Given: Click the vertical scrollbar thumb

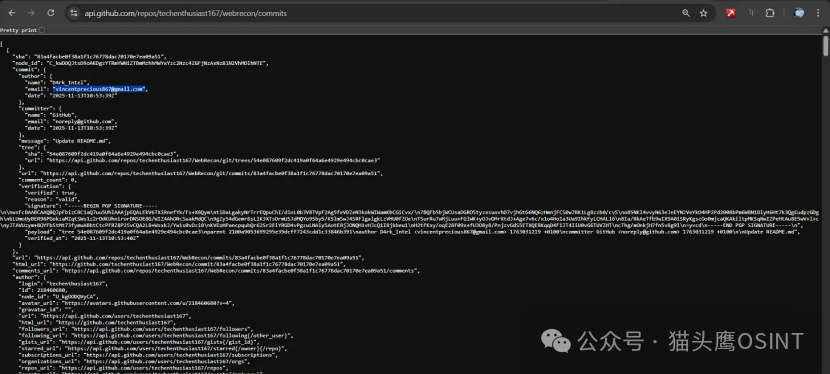Looking at the screenshot, I should point(826,45).
